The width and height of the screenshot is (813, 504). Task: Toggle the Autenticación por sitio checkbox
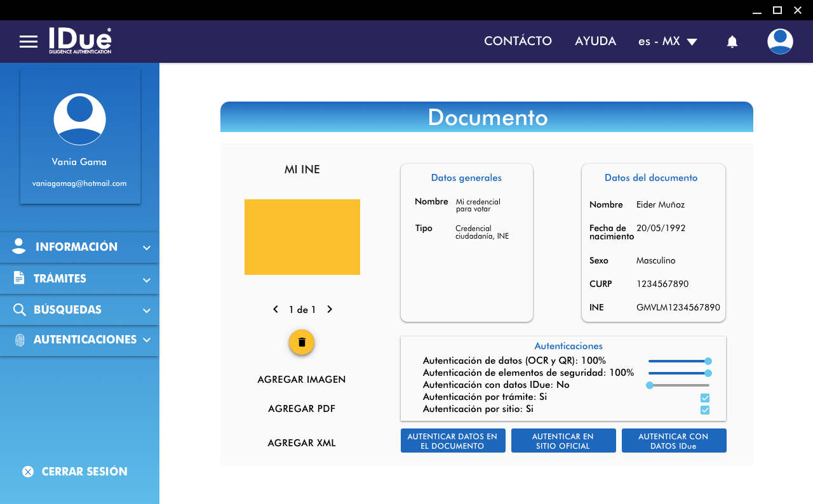(x=705, y=410)
